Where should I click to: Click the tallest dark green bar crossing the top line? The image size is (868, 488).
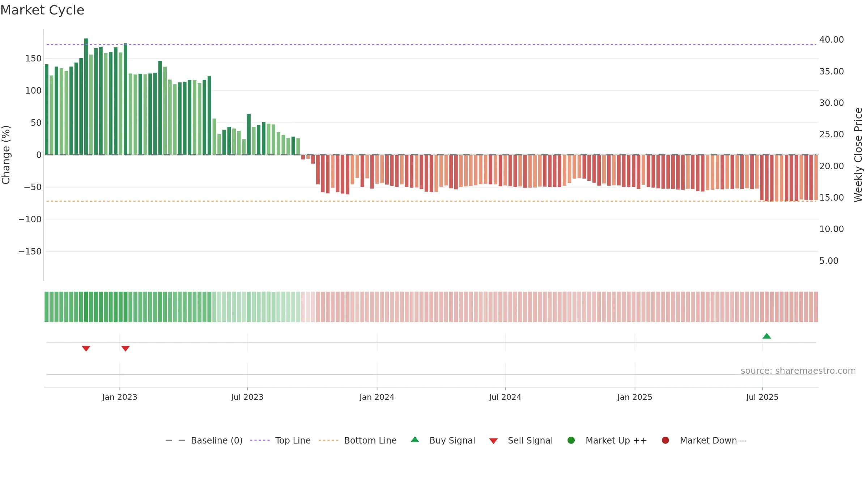[x=86, y=97]
